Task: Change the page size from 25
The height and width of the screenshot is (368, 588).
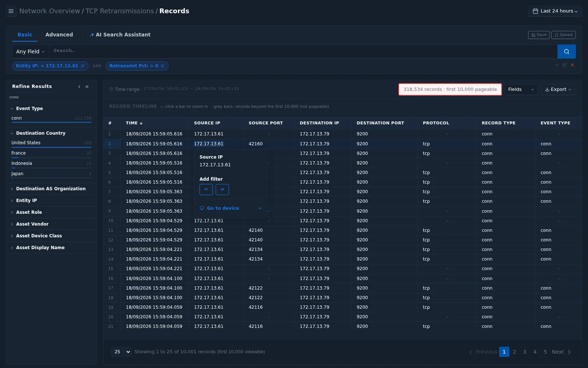Action: [121, 352]
